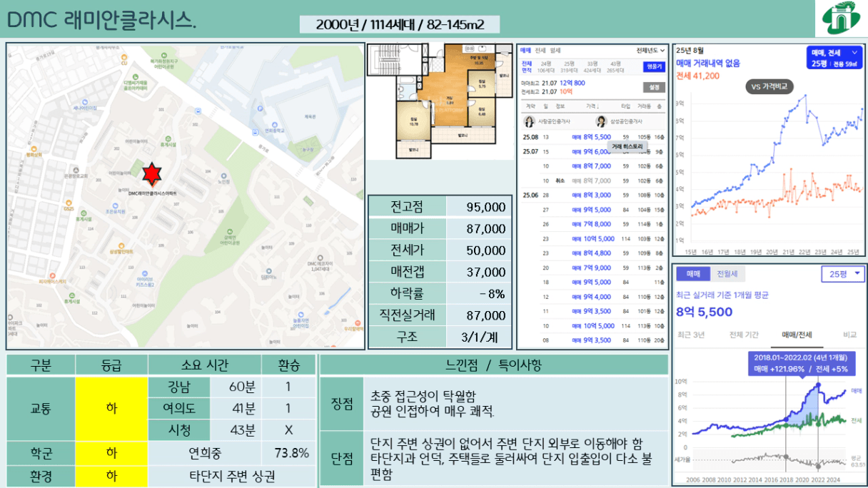
Task: Click the 전세최고 10억 record
Action: (x=547, y=91)
